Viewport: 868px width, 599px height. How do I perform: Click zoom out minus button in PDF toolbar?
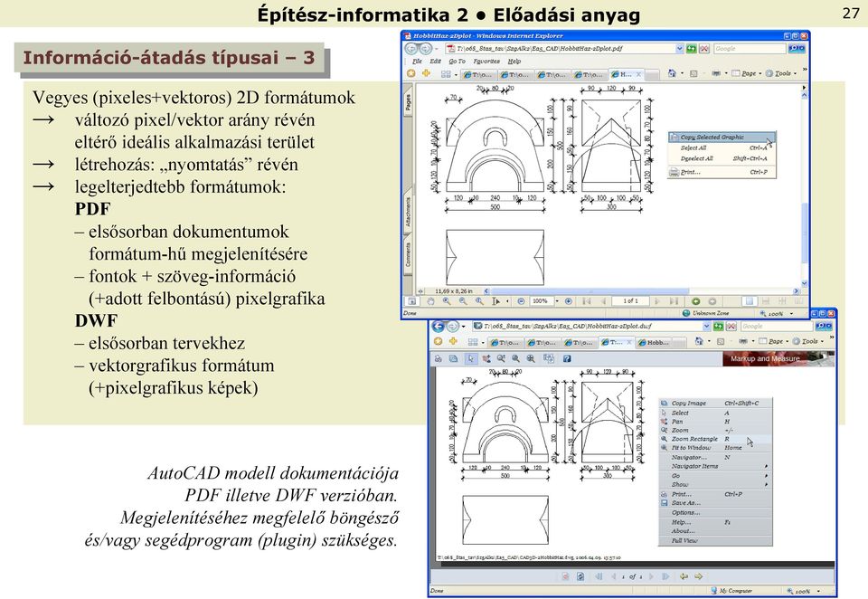521,301
